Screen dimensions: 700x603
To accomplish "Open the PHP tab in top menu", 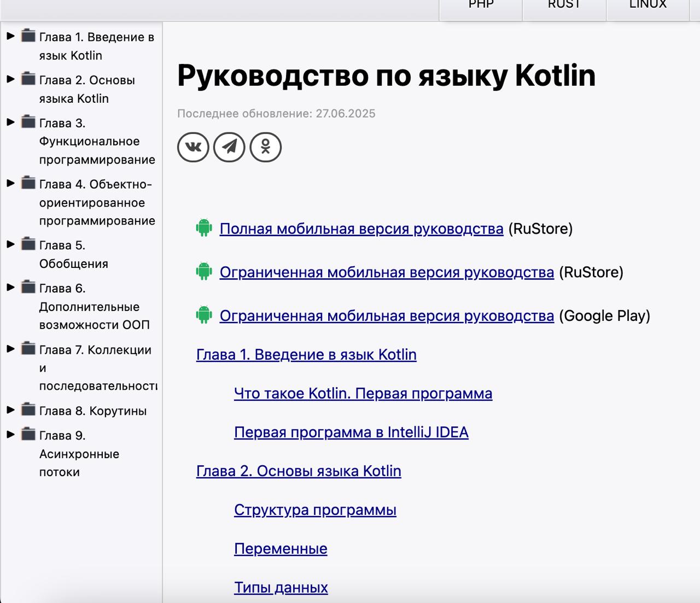I will tap(481, 5).
